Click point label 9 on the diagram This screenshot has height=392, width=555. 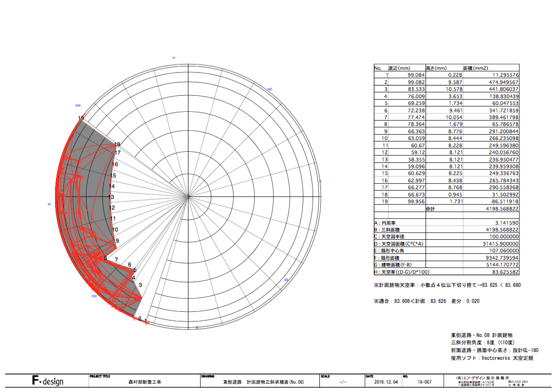(x=117, y=241)
